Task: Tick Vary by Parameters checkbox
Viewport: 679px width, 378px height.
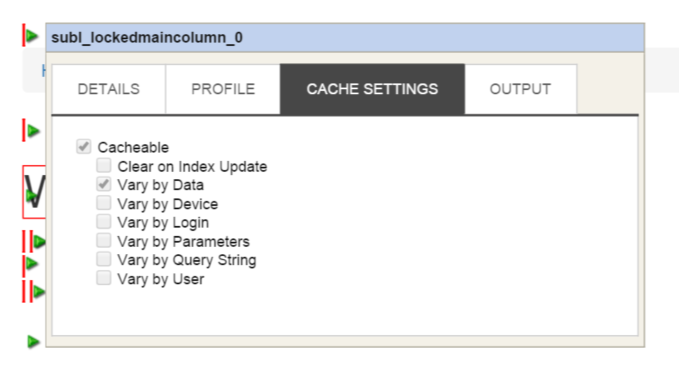Action: tap(103, 240)
